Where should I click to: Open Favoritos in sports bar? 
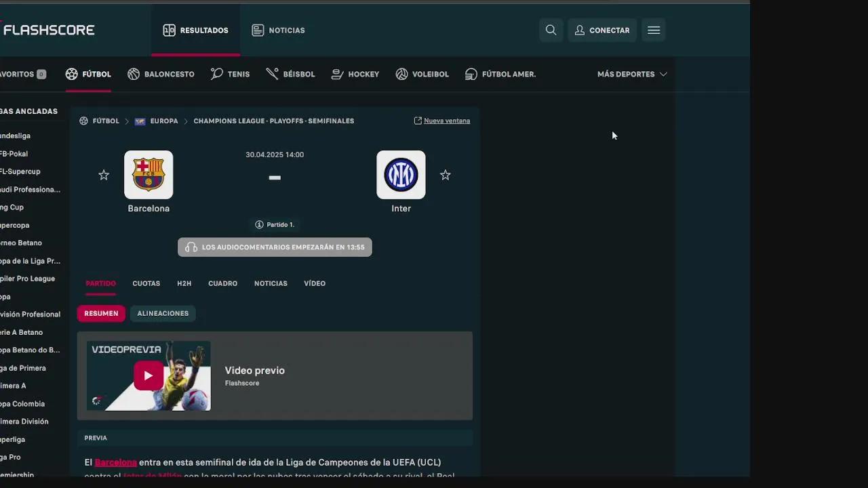click(x=23, y=74)
